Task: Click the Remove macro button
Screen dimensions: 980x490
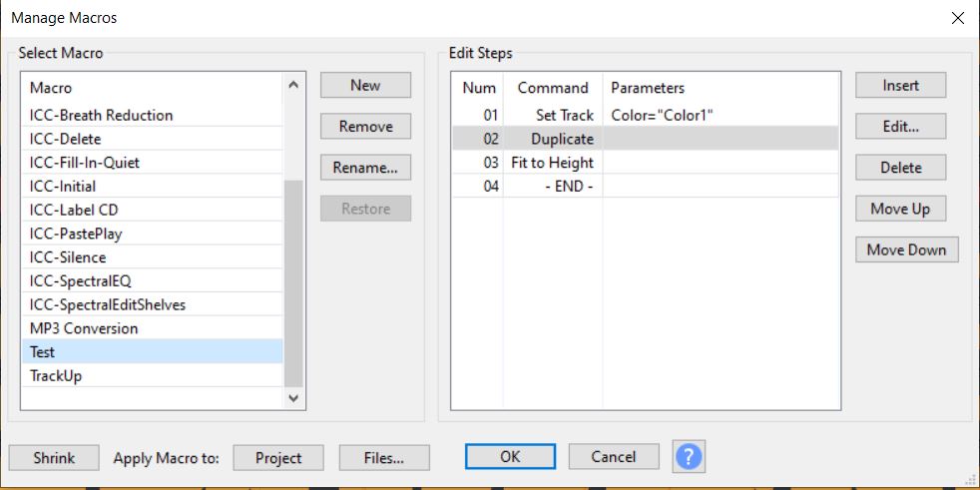Action: click(x=365, y=127)
